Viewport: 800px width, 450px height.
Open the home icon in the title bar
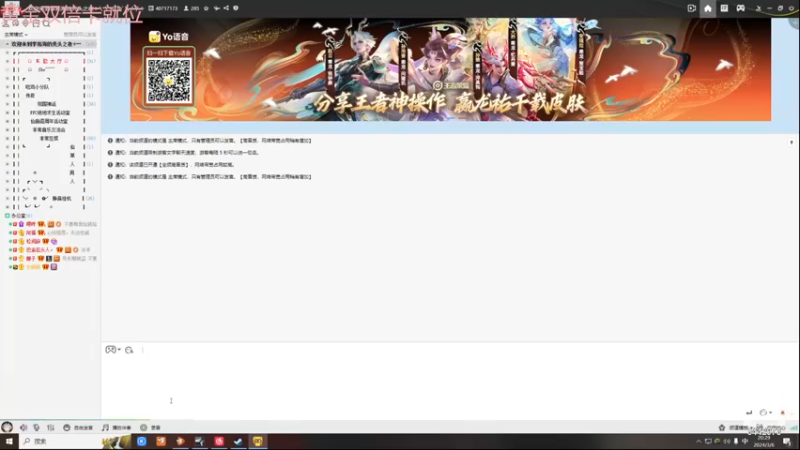pos(708,8)
